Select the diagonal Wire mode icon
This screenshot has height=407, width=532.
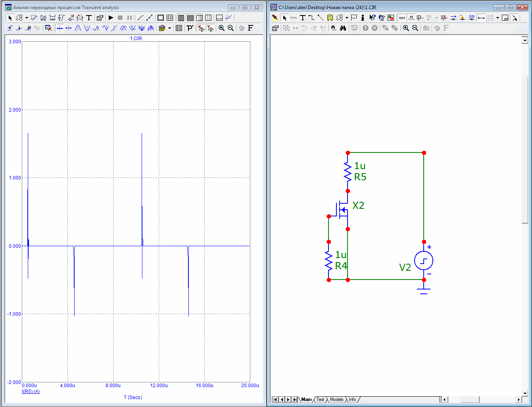pyautogui.click(x=321, y=18)
